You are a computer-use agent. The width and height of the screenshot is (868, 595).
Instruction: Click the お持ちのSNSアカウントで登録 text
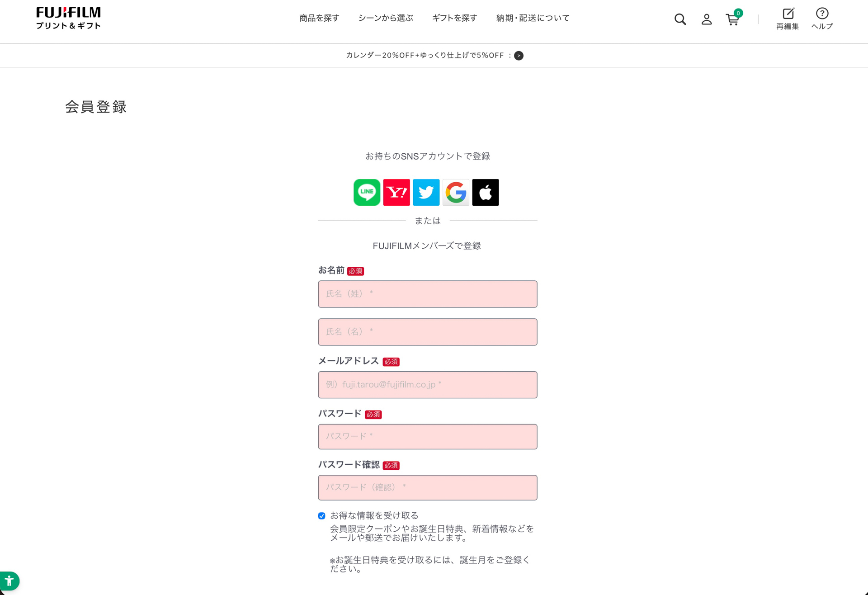tap(428, 156)
